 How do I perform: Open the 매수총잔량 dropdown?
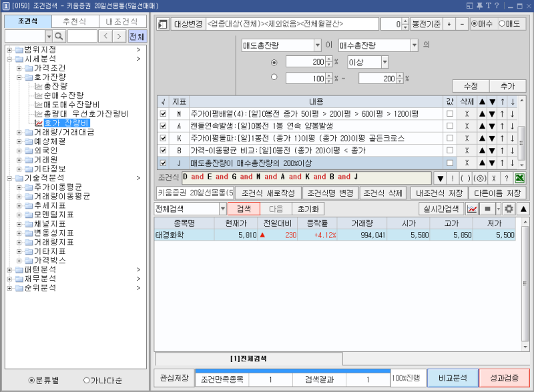414,45
